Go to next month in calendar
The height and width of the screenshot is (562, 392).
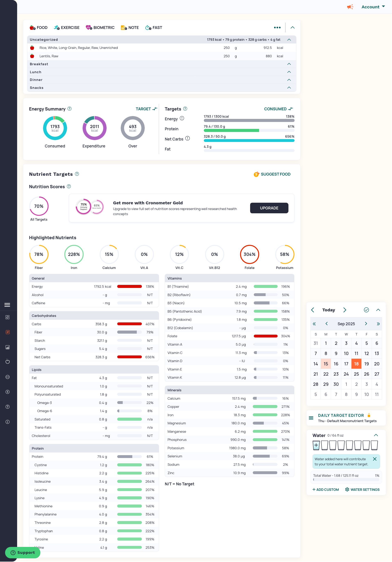(366, 324)
